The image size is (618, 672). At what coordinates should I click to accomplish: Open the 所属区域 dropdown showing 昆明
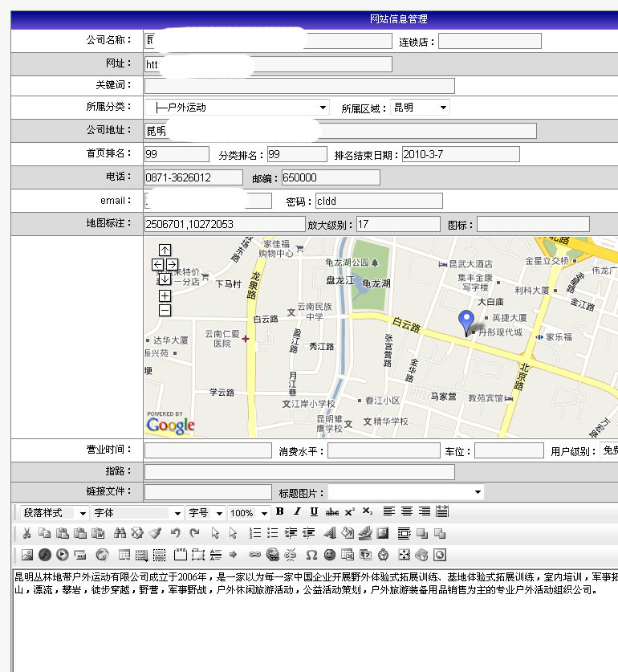420,107
